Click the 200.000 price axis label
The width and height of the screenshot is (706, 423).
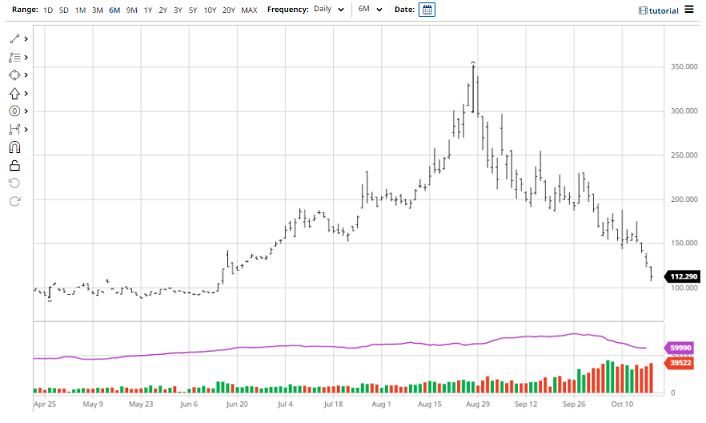pos(684,199)
